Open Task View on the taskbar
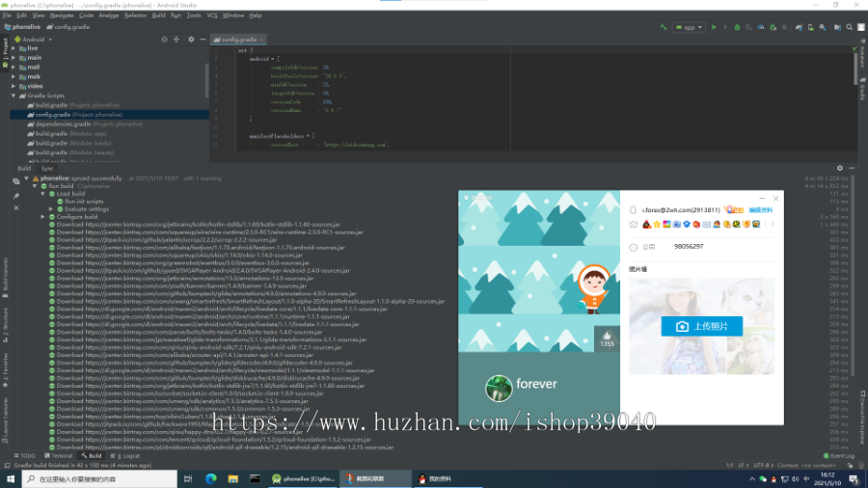868x488 pixels. 188,479
